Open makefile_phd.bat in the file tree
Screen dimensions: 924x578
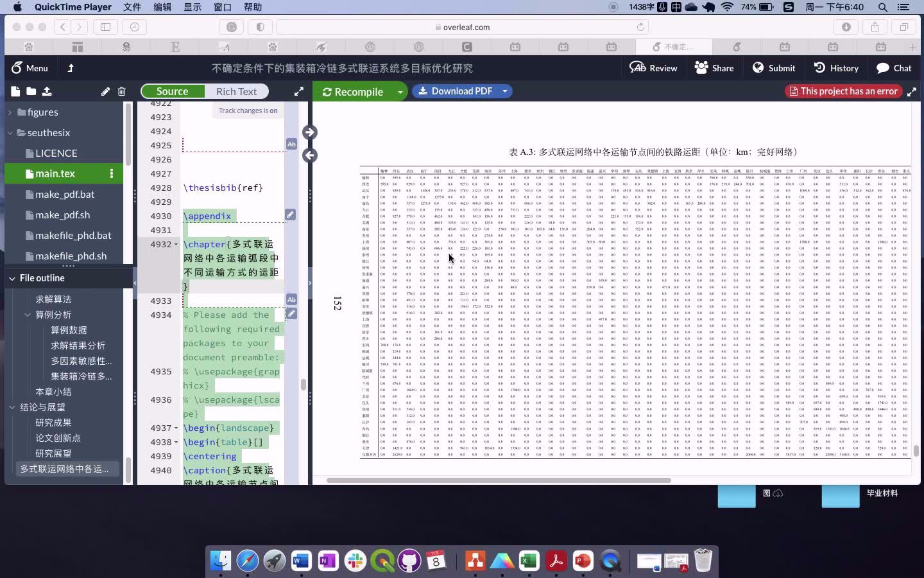click(73, 235)
